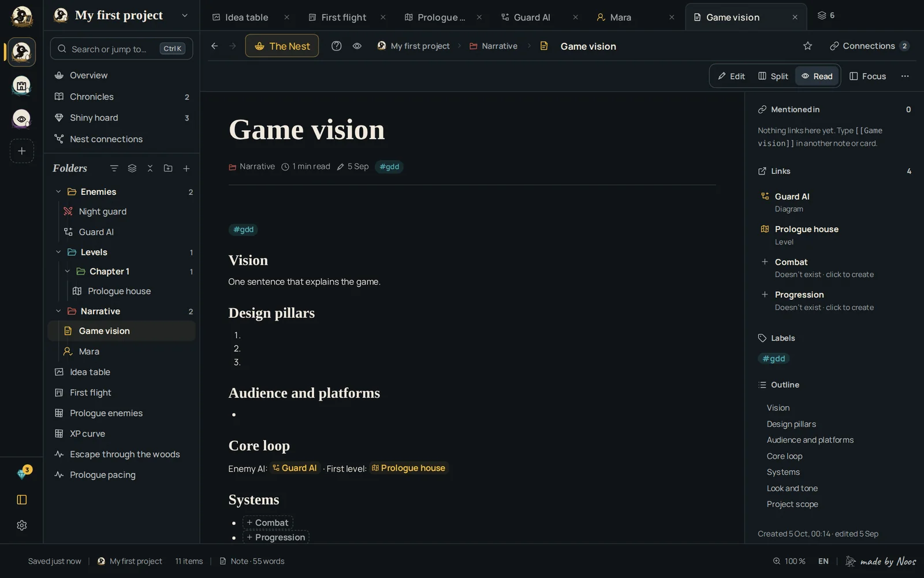
Task: Open Nest connections
Action: [121, 139]
